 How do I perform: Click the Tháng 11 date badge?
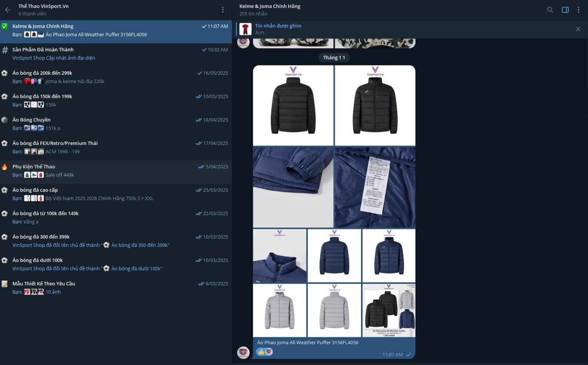click(334, 58)
